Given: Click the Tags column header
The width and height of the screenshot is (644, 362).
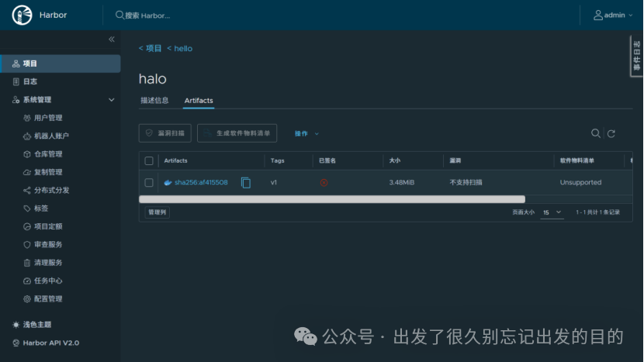Looking at the screenshot, I should click(x=277, y=161).
